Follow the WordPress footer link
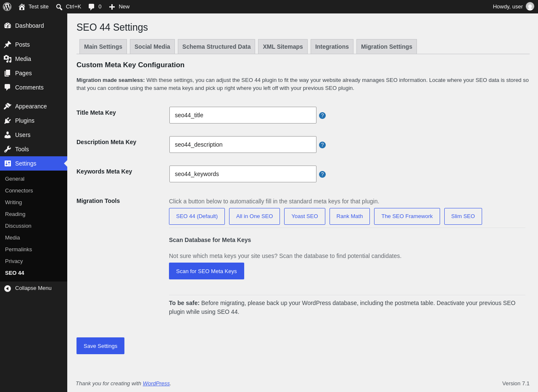Image resolution: width=538 pixels, height=392 pixels. [x=156, y=384]
